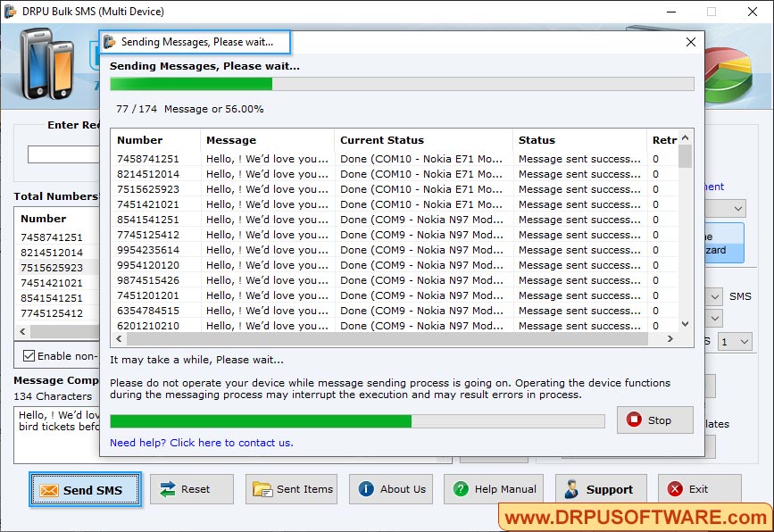This screenshot has height=532, width=774.
Task: Click the Sent Items folder icon
Action: click(262, 489)
